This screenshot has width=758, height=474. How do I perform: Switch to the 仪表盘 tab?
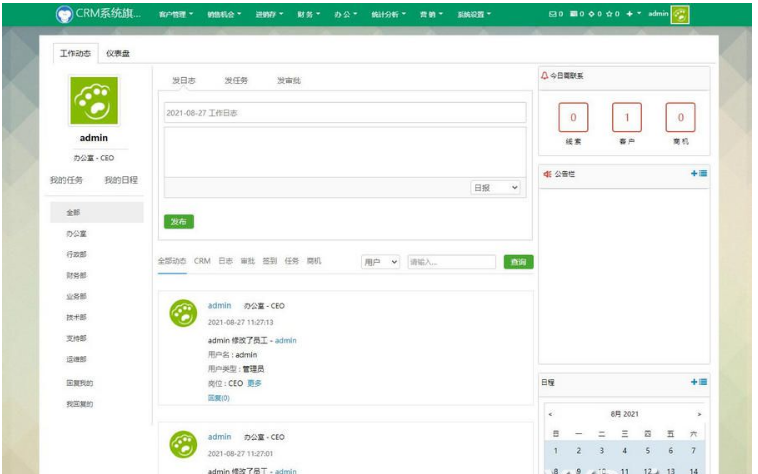pos(118,53)
